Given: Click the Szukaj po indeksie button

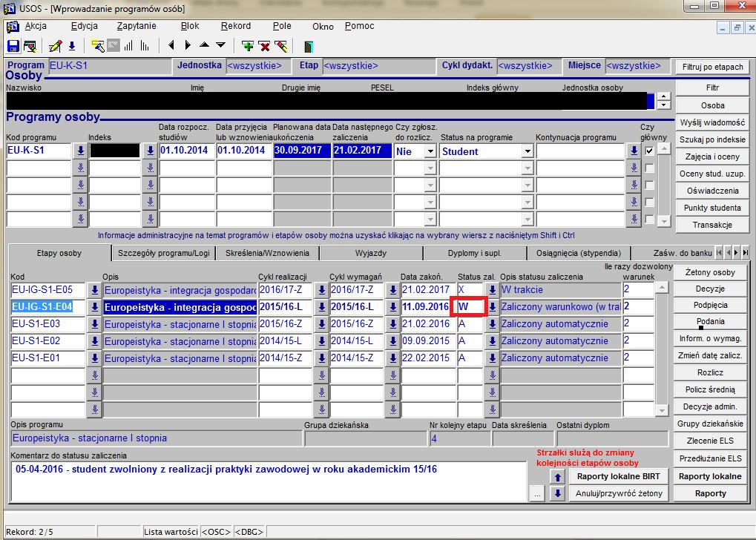Looking at the screenshot, I should (713, 139).
